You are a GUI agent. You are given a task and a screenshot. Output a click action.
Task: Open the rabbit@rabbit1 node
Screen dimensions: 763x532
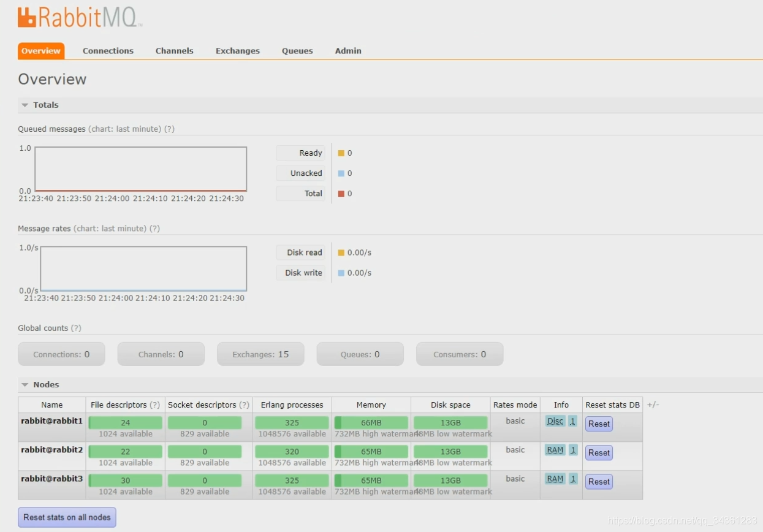pos(51,421)
